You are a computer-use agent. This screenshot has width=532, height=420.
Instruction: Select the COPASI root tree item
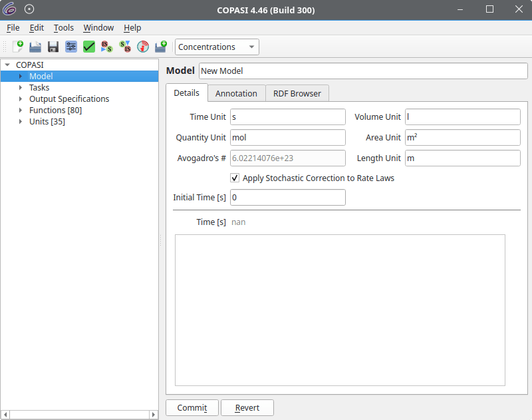29,65
